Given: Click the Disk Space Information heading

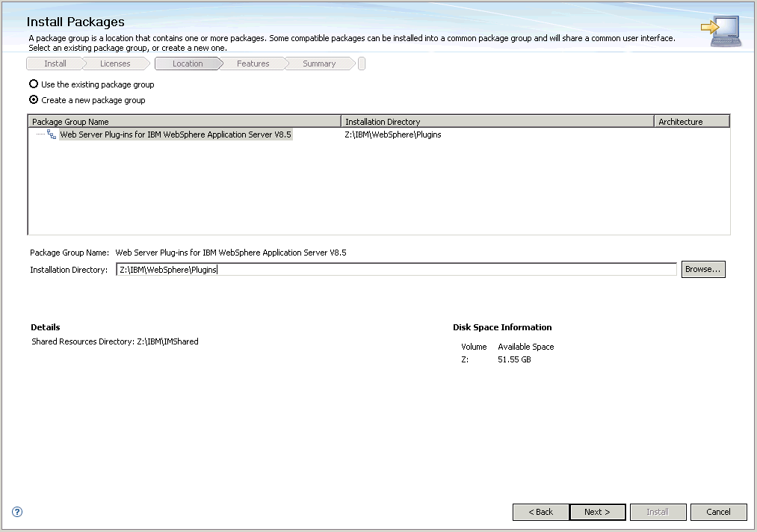Looking at the screenshot, I should tap(502, 327).
